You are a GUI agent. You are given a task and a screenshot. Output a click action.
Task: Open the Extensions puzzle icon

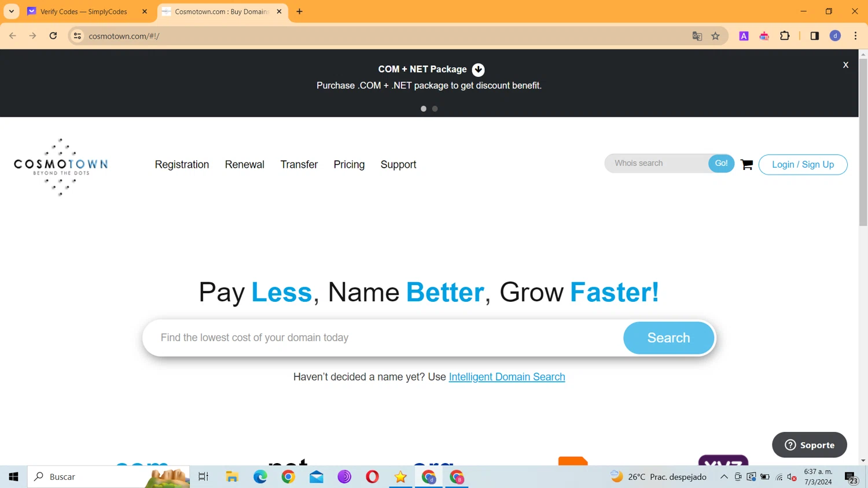[x=785, y=36]
